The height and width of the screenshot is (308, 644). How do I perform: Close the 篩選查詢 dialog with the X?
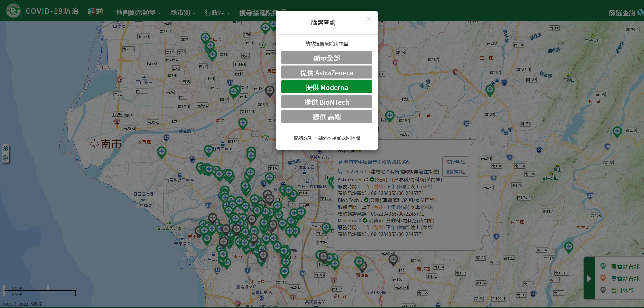click(x=369, y=19)
